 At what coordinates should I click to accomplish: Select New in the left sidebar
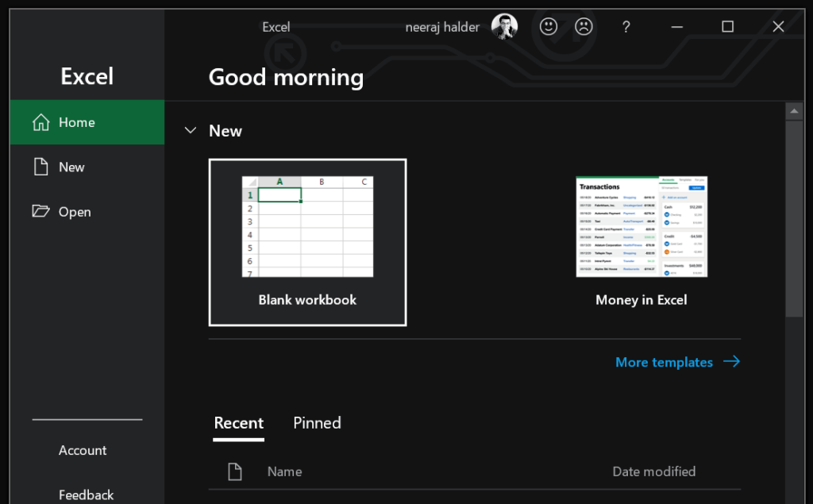(87, 167)
